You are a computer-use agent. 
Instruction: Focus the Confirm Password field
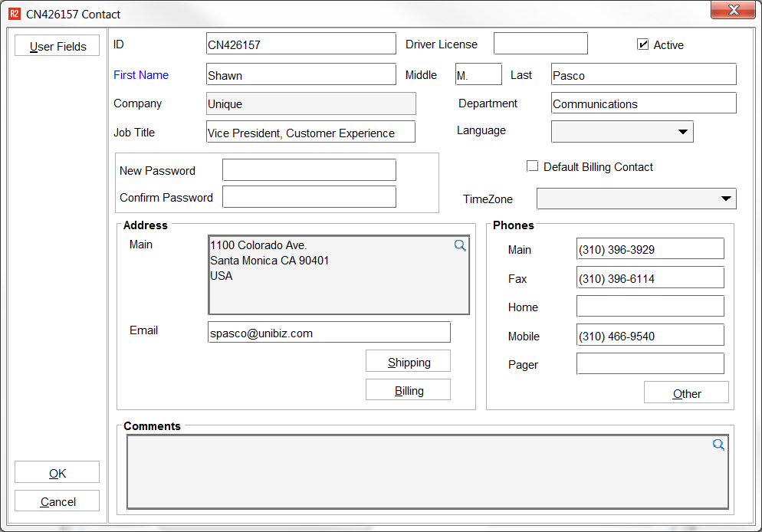309,197
